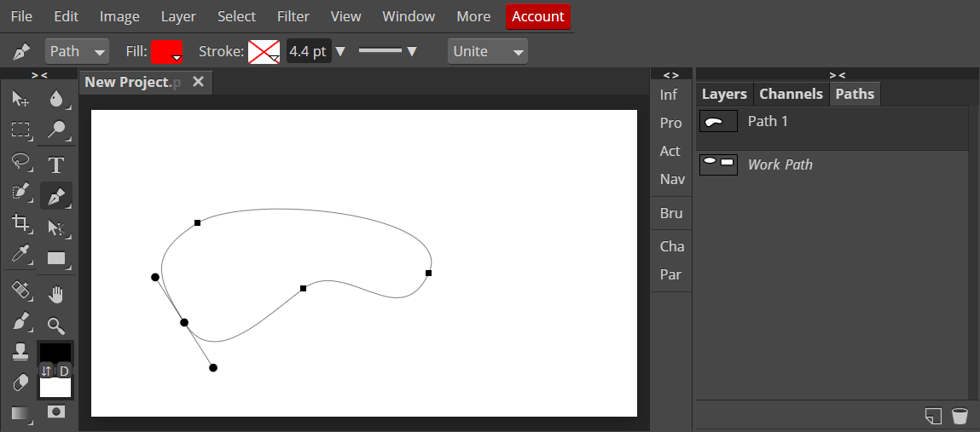Viewport: 980px width, 432px height.
Task: Select the Rectangular Marquee tool
Action: coord(20,130)
